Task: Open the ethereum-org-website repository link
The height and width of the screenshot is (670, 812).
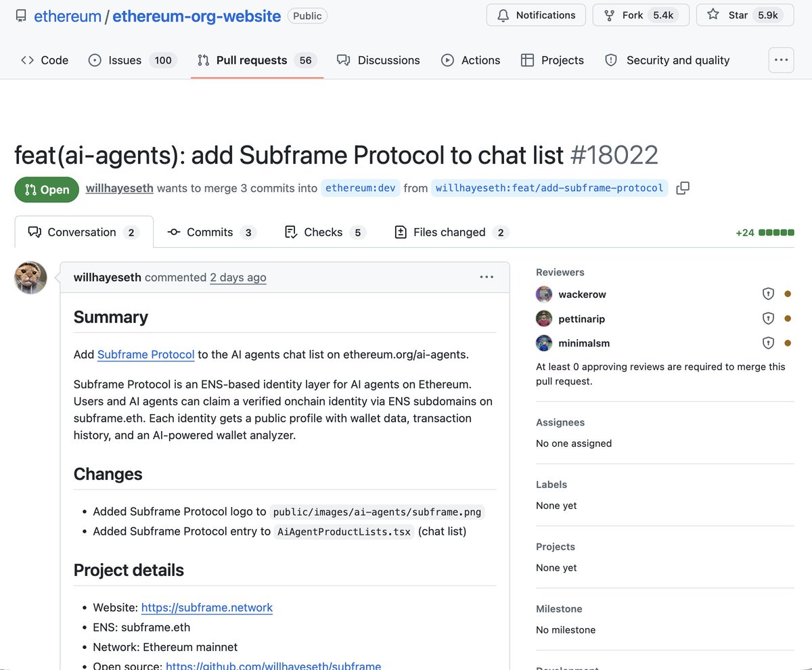Action: coord(196,16)
